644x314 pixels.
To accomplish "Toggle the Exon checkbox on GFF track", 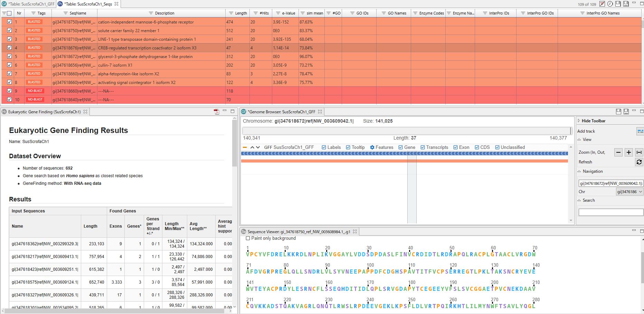I will (x=456, y=148).
